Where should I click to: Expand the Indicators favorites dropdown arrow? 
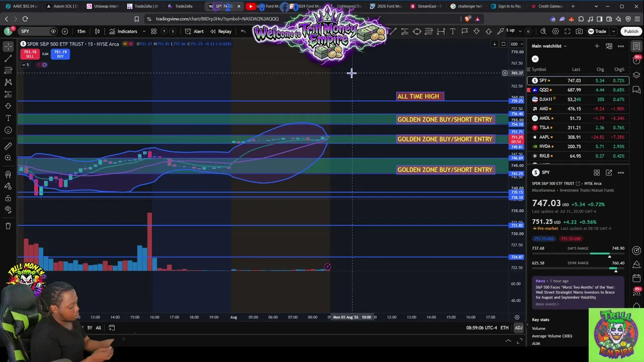click(144, 31)
